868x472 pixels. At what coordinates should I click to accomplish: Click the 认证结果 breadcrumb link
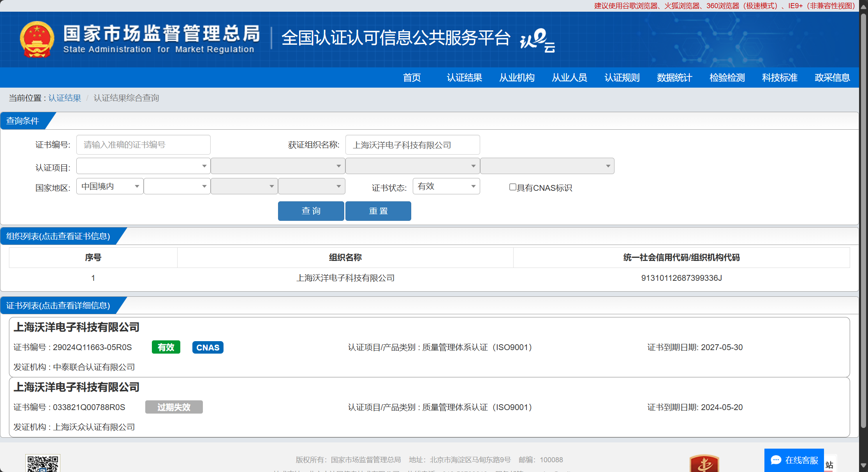pos(65,98)
